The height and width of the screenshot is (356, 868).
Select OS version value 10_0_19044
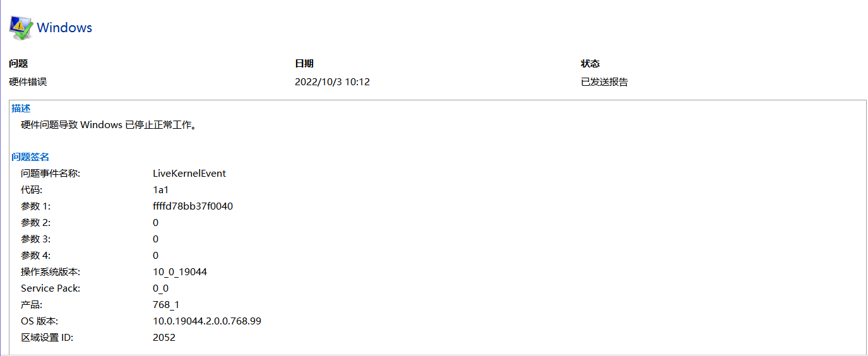pyautogui.click(x=180, y=272)
